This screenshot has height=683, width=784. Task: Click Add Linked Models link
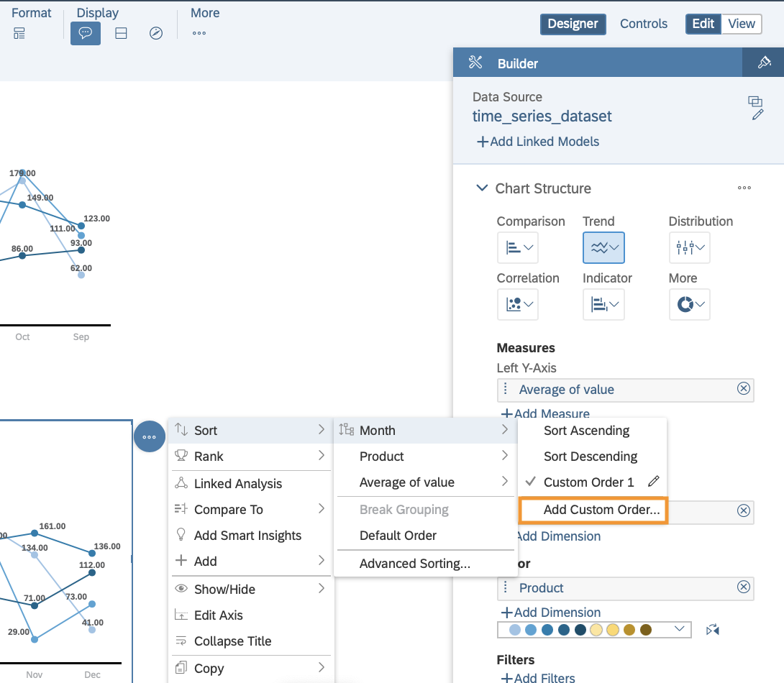click(538, 142)
